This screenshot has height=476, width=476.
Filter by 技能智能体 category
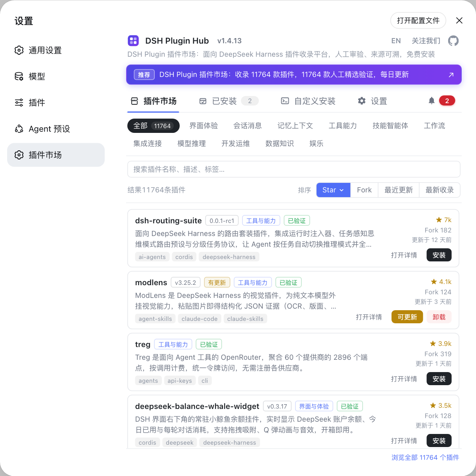click(x=390, y=126)
